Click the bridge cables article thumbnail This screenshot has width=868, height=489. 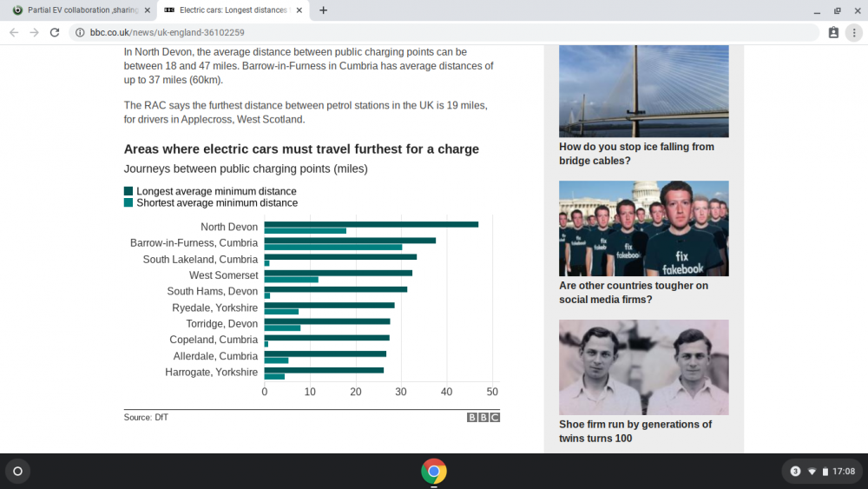644,91
